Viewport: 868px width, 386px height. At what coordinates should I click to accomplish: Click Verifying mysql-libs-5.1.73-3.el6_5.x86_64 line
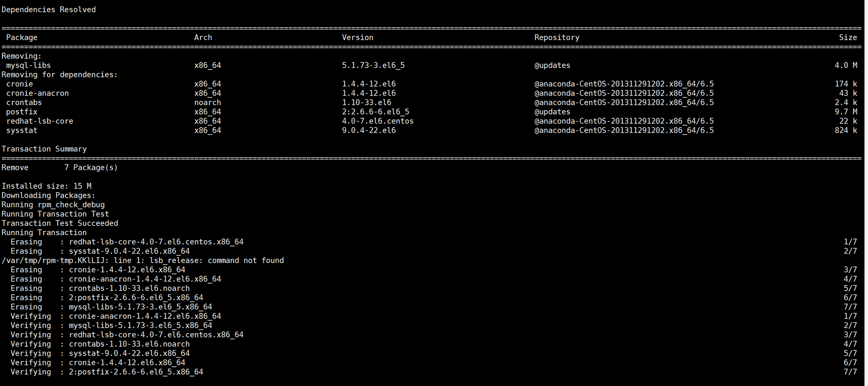(x=111, y=325)
